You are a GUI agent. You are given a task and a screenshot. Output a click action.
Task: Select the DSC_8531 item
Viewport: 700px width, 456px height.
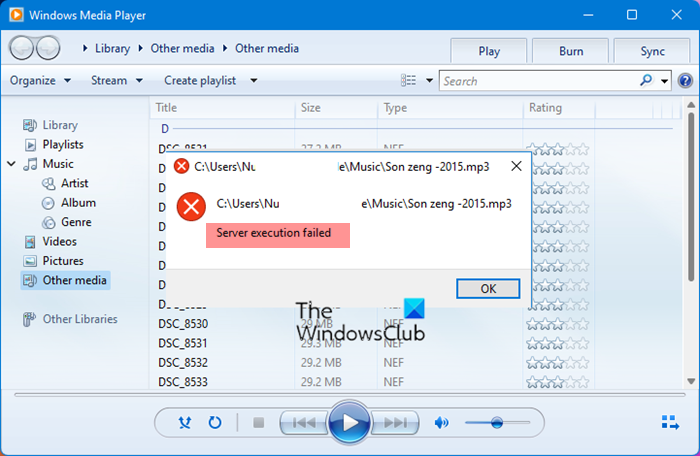(183, 343)
